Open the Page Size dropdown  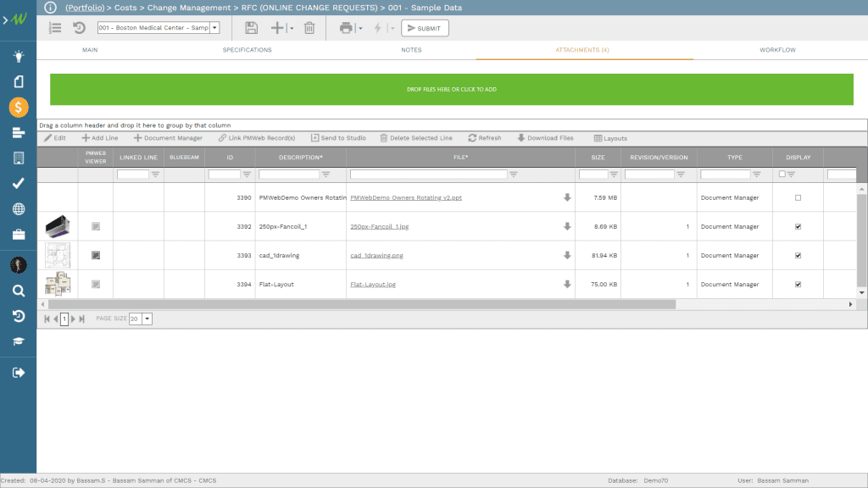pyautogui.click(x=147, y=319)
